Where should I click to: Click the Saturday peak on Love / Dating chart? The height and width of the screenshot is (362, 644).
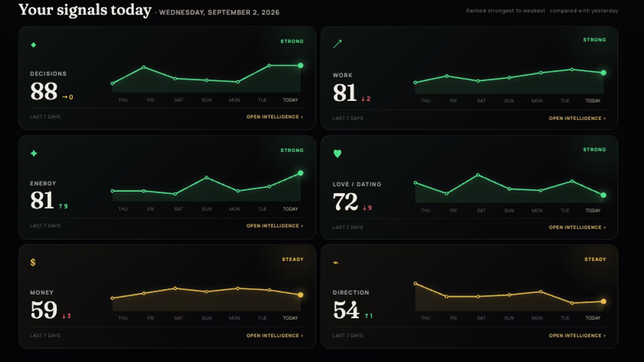[478, 175]
